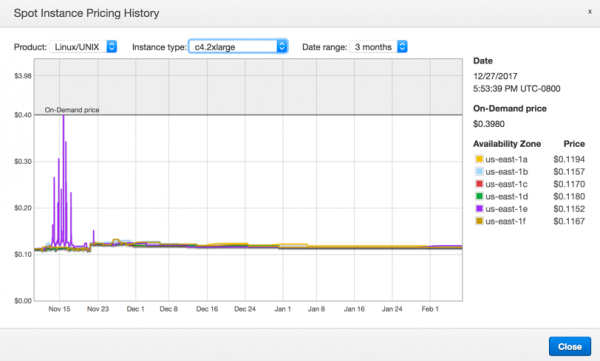Click the Product dropdown arrow stepper
This screenshot has width=600, height=361.
(111, 47)
